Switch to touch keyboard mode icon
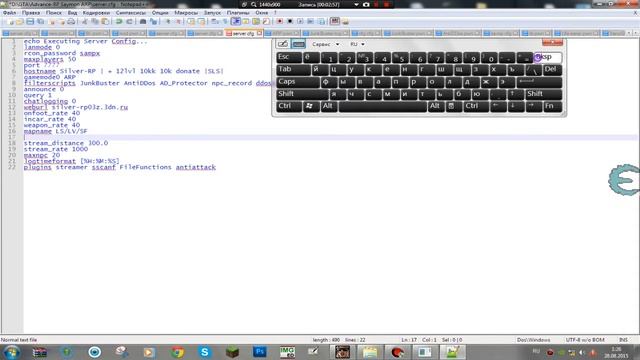 point(298,44)
